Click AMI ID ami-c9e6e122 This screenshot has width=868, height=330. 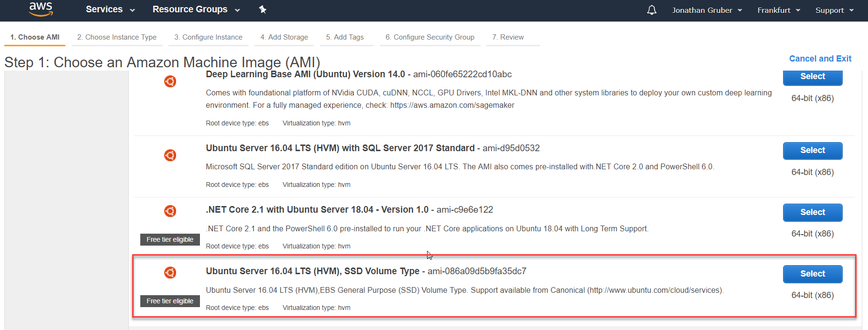465,210
